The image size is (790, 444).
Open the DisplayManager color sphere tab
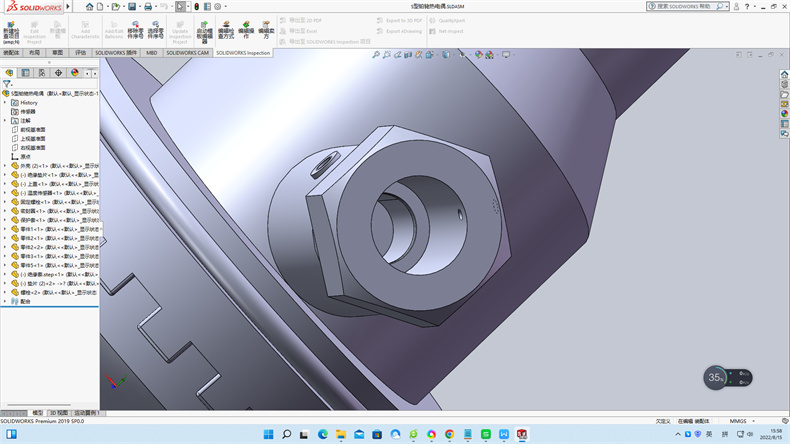75,73
